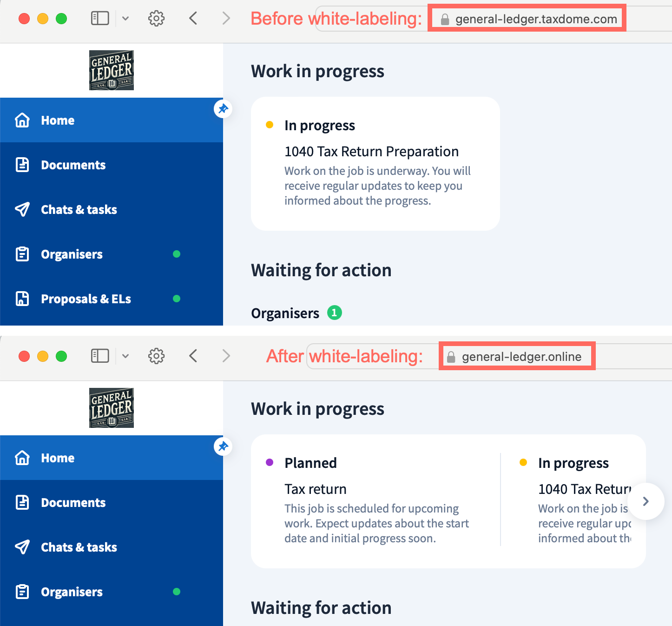Click the settings gear in top browser toolbar
This screenshot has width=672, height=626.
click(x=156, y=19)
